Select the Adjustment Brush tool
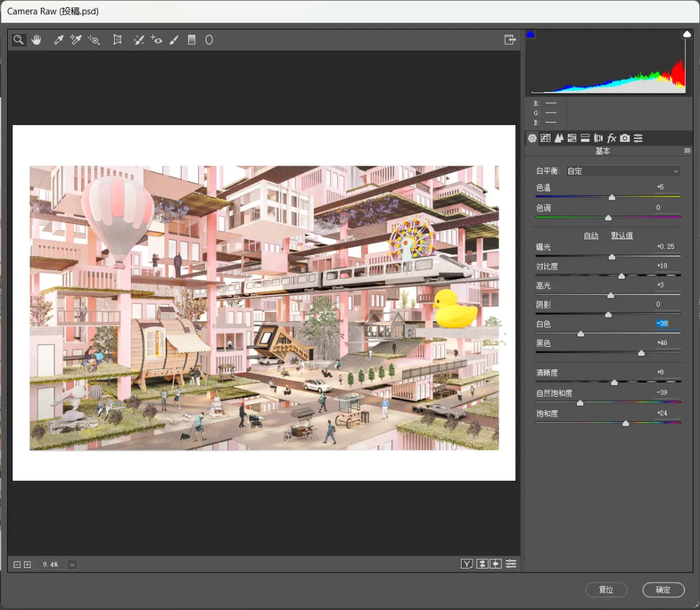700x610 pixels. (174, 40)
